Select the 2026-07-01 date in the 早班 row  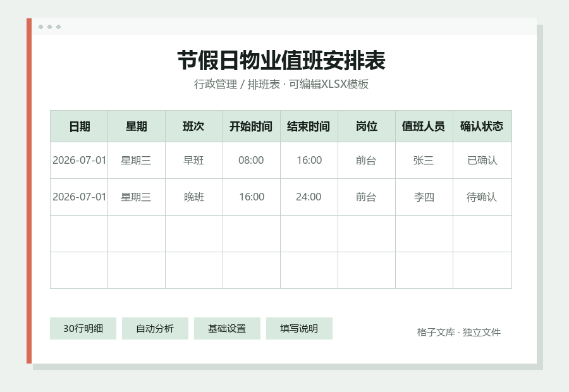coord(79,160)
